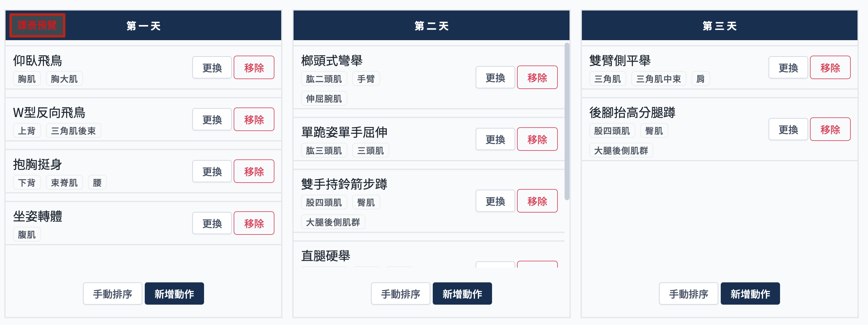
Task: Click day two's exercise list scrollbar
Action: pyautogui.click(x=567, y=121)
